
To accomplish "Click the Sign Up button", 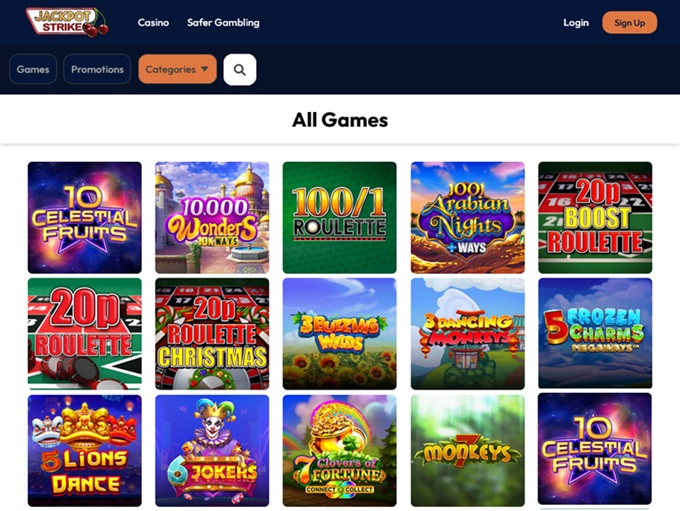I will click(x=629, y=23).
